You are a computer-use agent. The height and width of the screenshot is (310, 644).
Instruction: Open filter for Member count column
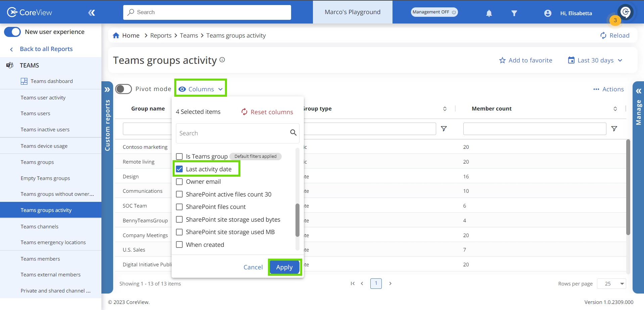(614, 129)
